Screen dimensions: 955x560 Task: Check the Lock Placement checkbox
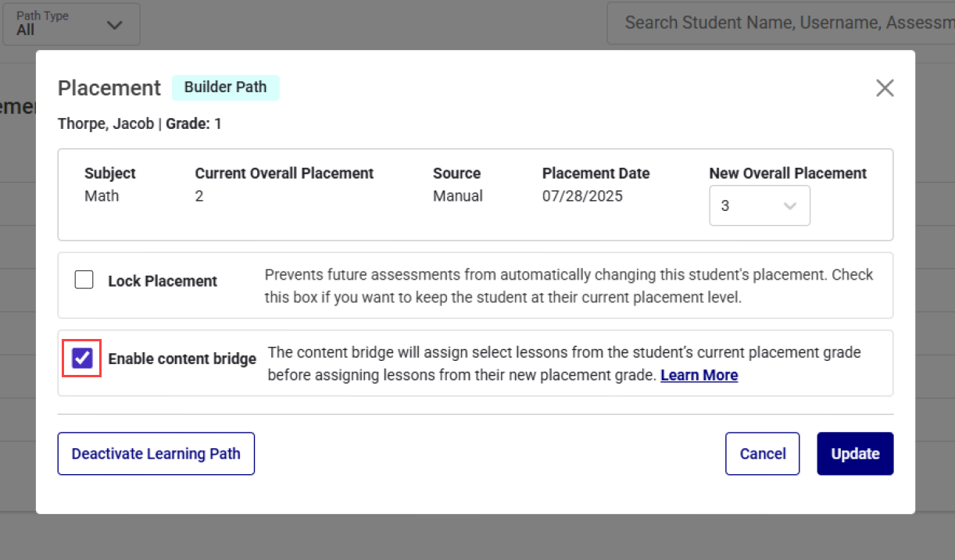click(x=84, y=280)
